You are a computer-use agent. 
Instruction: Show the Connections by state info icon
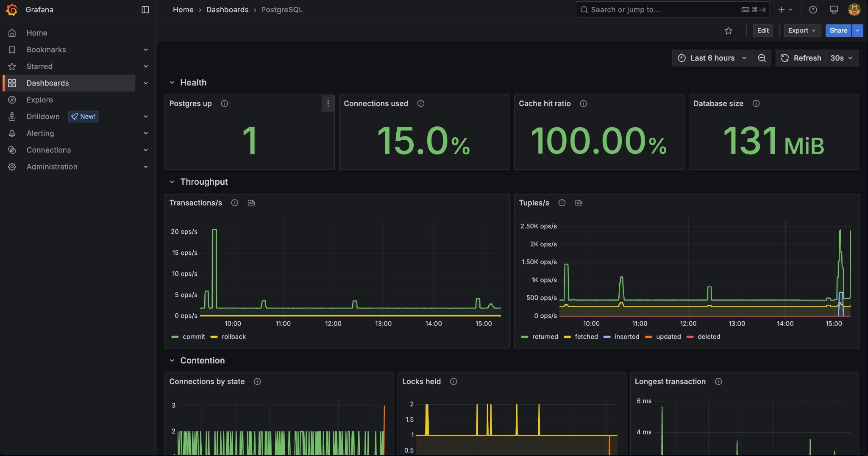(x=257, y=381)
